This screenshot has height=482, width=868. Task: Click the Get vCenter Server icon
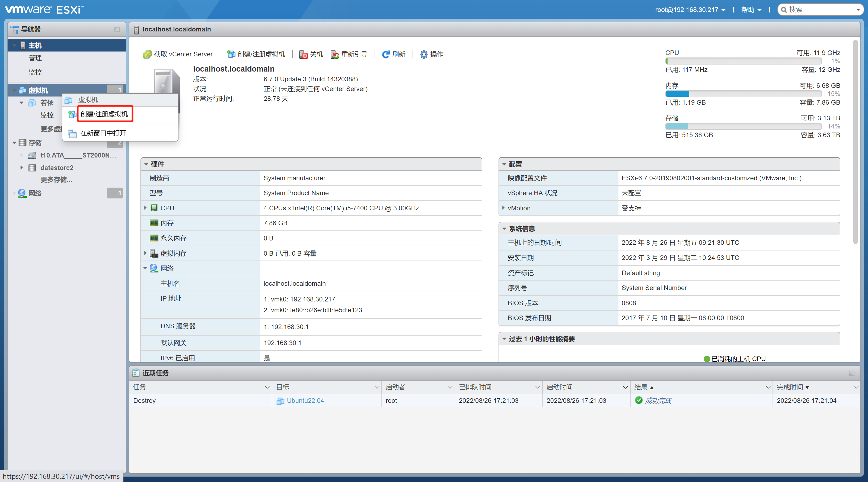pyautogui.click(x=147, y=54)
